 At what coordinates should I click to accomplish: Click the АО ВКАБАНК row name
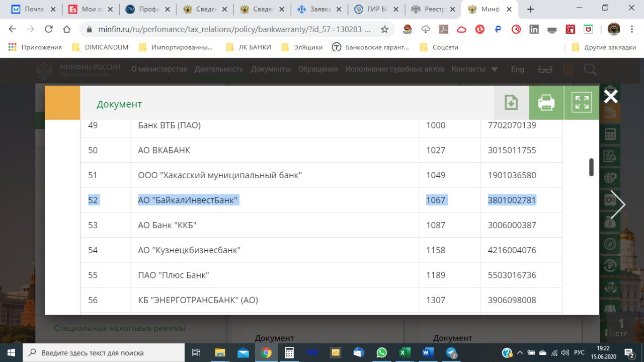coord(164,150)
